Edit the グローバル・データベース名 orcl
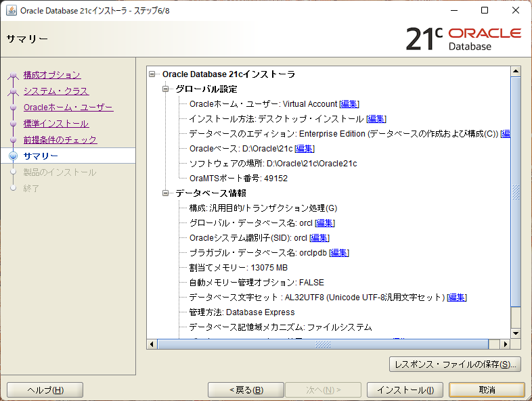The height and width of the screenshot is (401, 532). pyautogui.click(x=325, y=223)
